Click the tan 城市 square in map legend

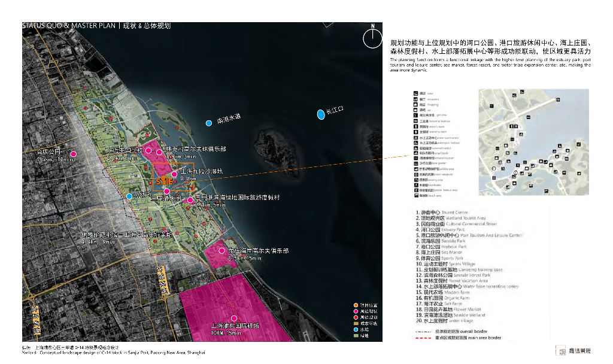[x=356, y=323]
